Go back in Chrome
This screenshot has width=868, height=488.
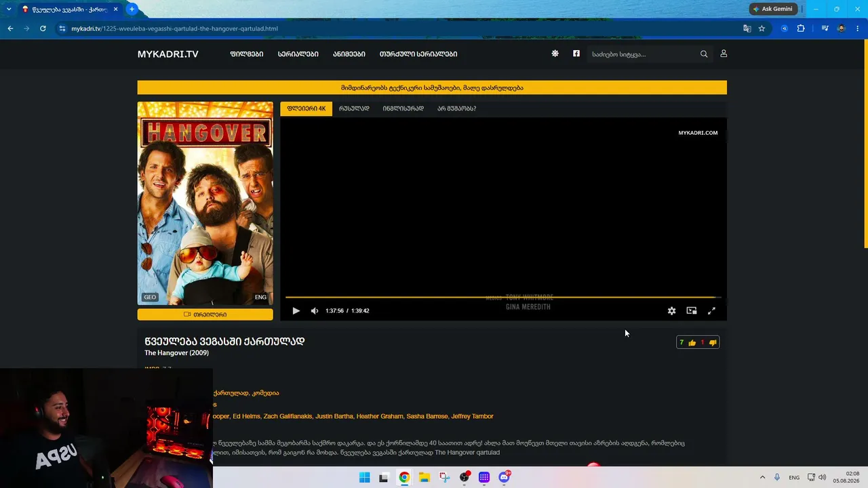10,28
